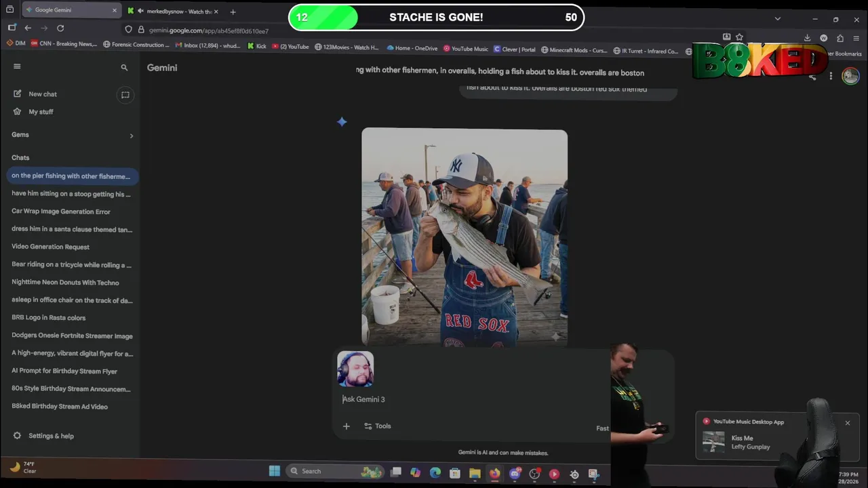868x488 pixels.
Task: Open the lock site information icon
Action: tap(141, 29)
